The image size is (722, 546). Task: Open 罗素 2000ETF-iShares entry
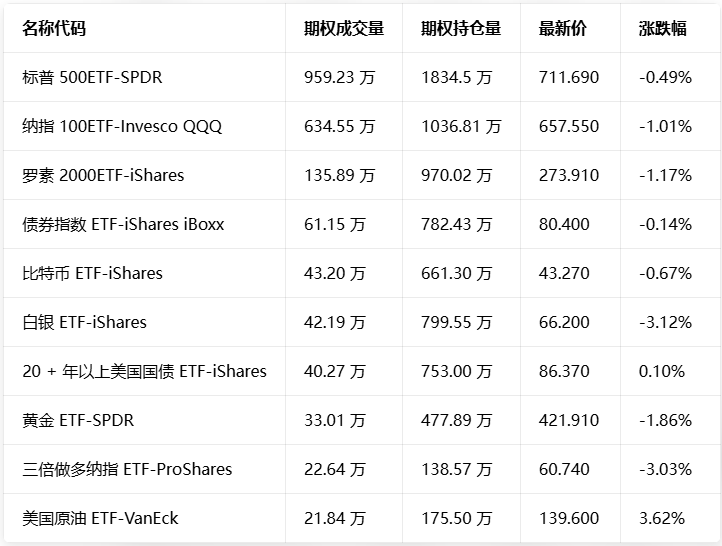pyautogui.click(x=103, y=175)
